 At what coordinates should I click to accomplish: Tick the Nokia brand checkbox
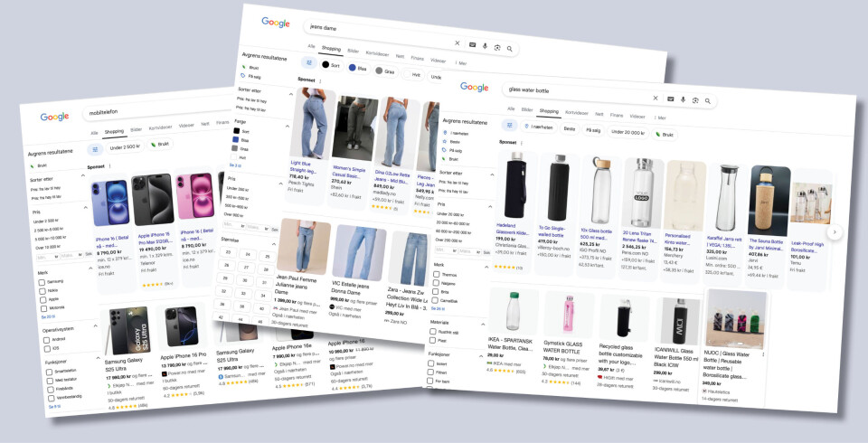click(42, 291)
